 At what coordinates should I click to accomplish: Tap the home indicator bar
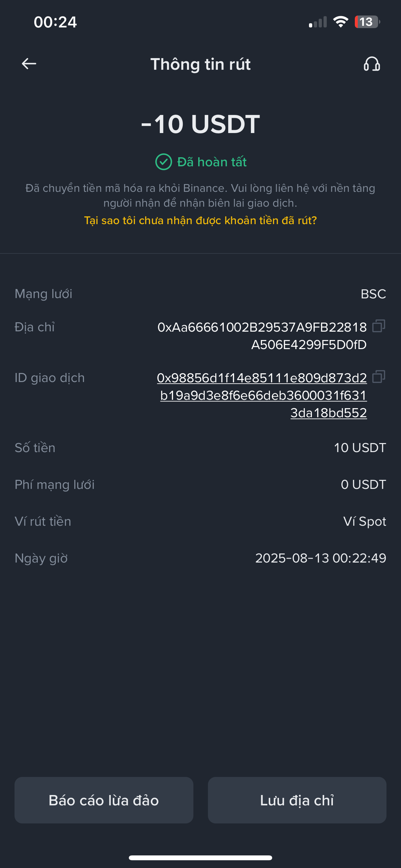pos(200,858)
